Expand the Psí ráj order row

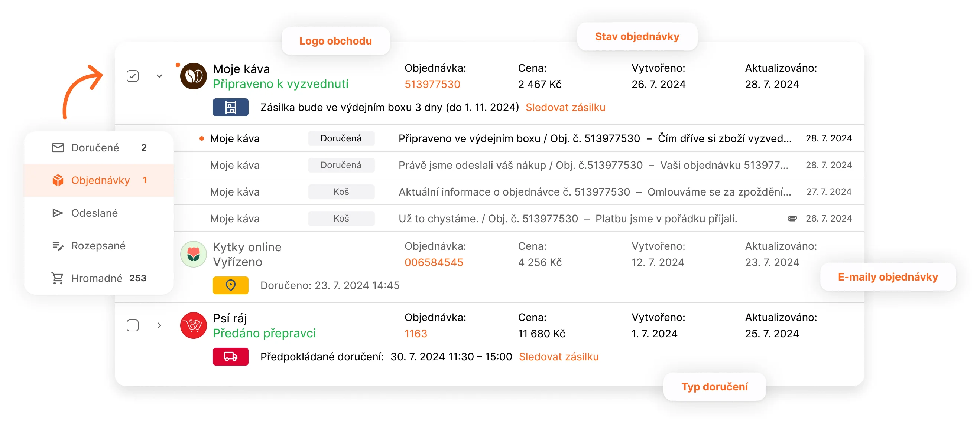(159, 325)
